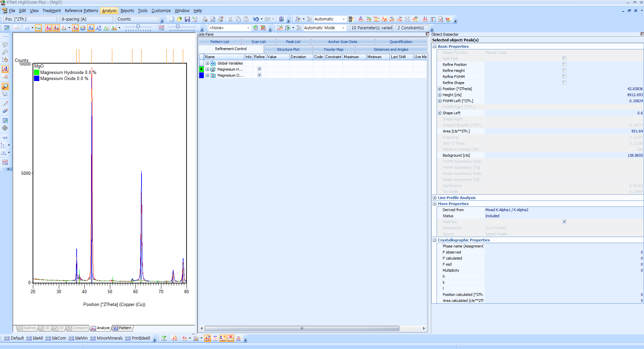The width and height of the screenshot is (644, 349).
Task: Click the eraser tool in left sidebar
Action: point(5,111)
